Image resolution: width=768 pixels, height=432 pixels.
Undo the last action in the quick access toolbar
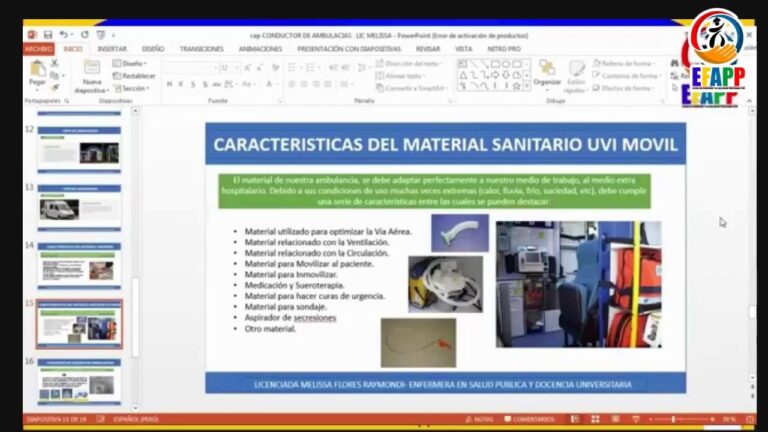pyautogui.click(x=64, y=35)
